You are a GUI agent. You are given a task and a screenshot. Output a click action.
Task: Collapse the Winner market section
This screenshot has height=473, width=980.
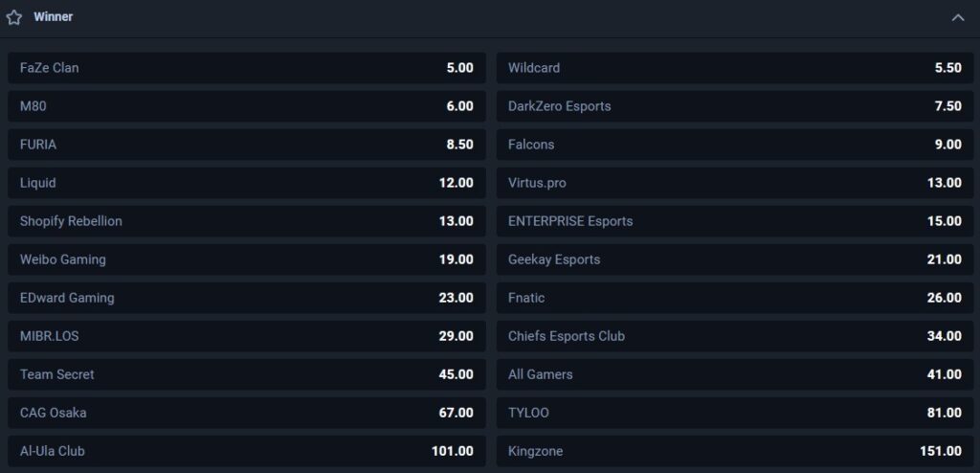[x=957, y=17]
